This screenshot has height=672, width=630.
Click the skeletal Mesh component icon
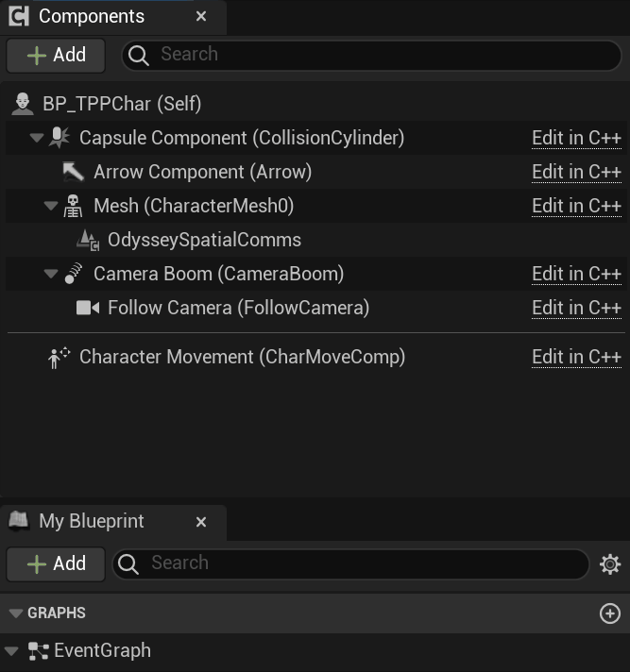tap(73, 206)
